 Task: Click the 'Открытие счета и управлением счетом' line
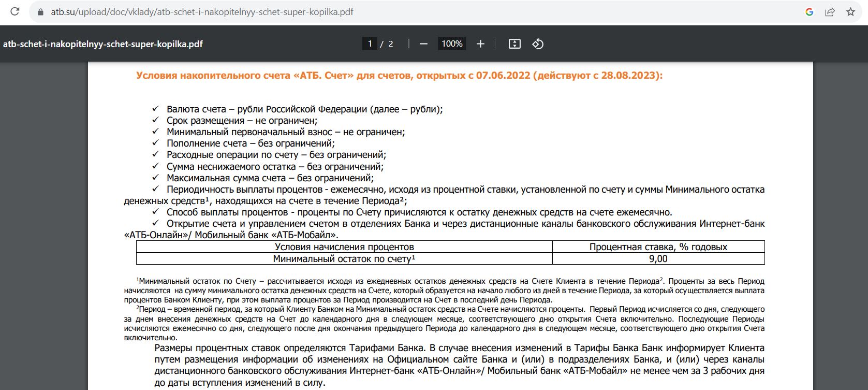pos(444,229)
